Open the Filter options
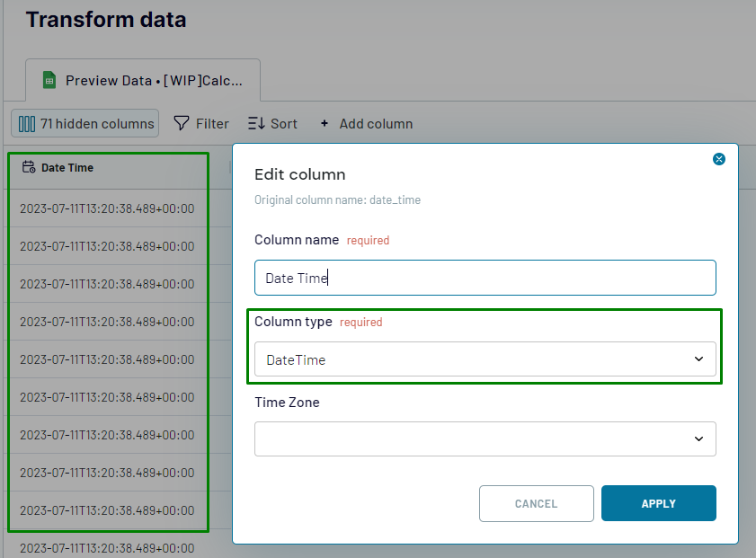Viewport: 756px width, 558px height. pyautogui.click(x=201, y=124)
